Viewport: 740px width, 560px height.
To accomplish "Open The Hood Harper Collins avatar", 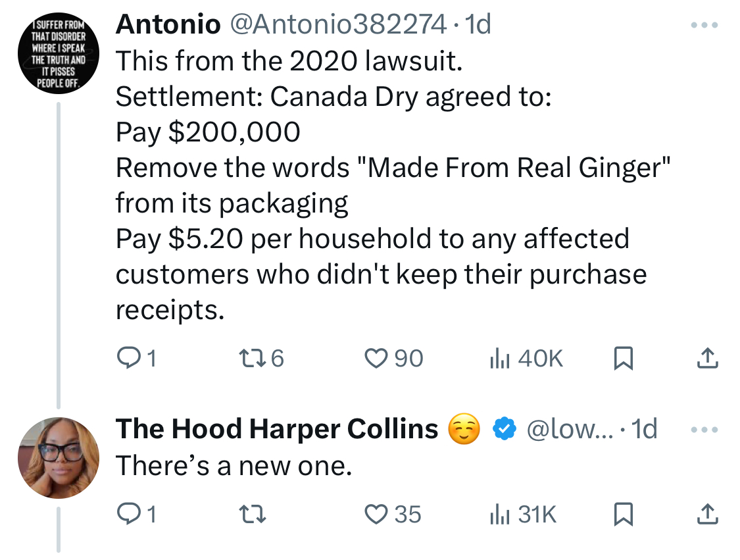I will coord(59,457).
